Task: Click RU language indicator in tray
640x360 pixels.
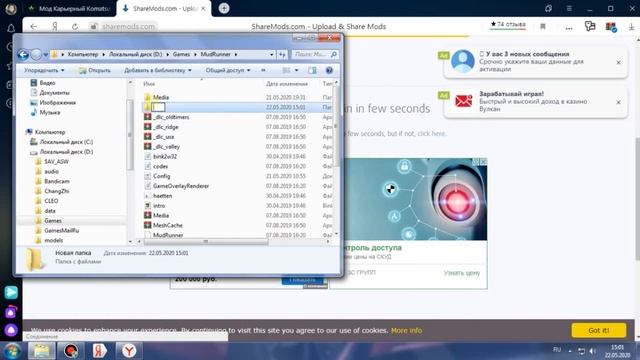Action: tap(557, 350)
